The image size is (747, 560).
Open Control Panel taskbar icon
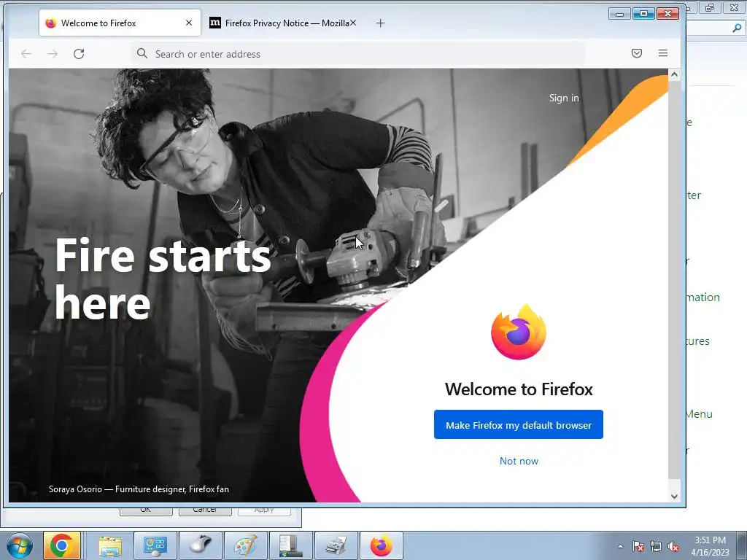pos(155,545)
